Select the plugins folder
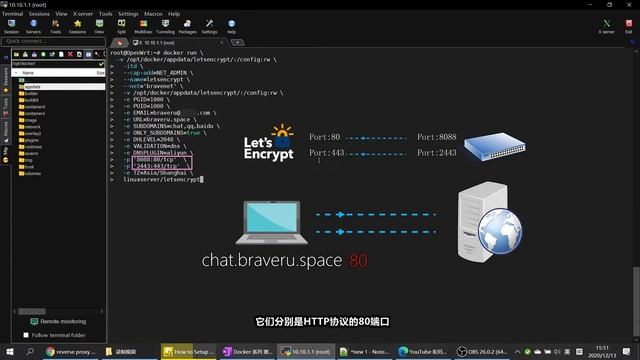The width and height of the screenshot is (640, 360). click(29, 140)
